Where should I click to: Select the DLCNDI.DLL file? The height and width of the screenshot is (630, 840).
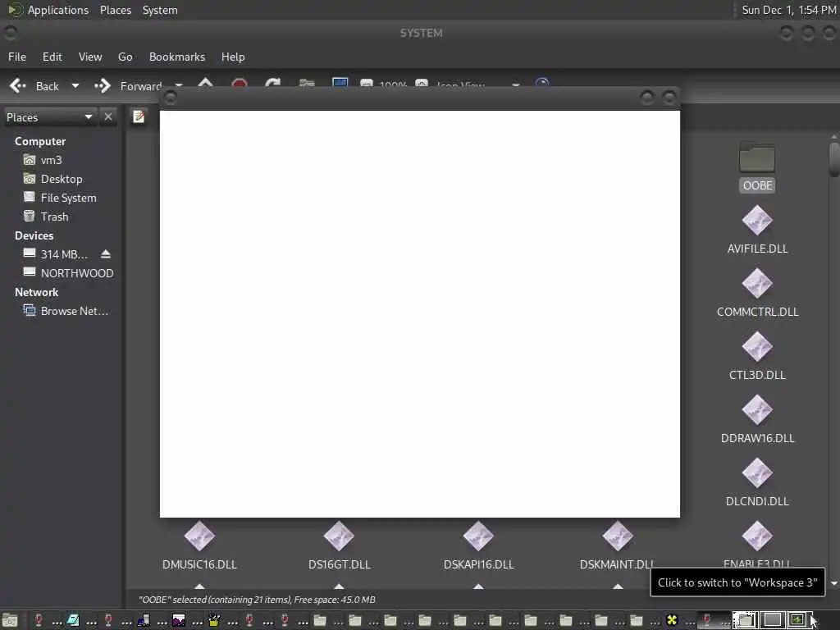(757, 482)
